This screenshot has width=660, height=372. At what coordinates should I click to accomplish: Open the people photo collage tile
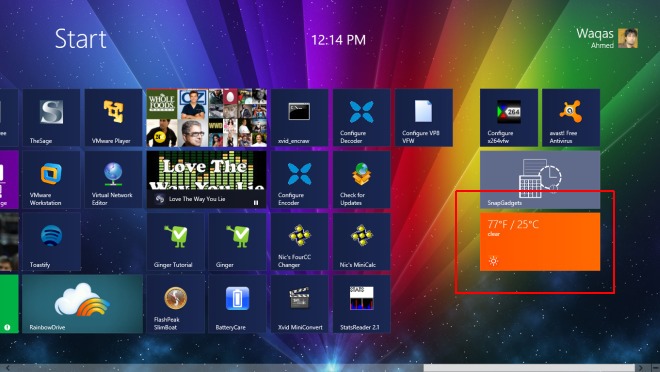click(x=207, y=118)
